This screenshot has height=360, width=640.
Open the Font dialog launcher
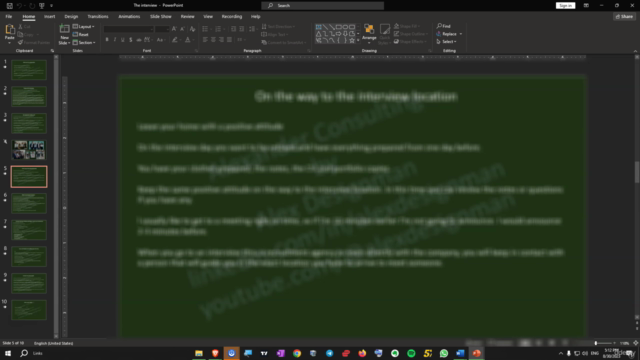pos(196,51)
